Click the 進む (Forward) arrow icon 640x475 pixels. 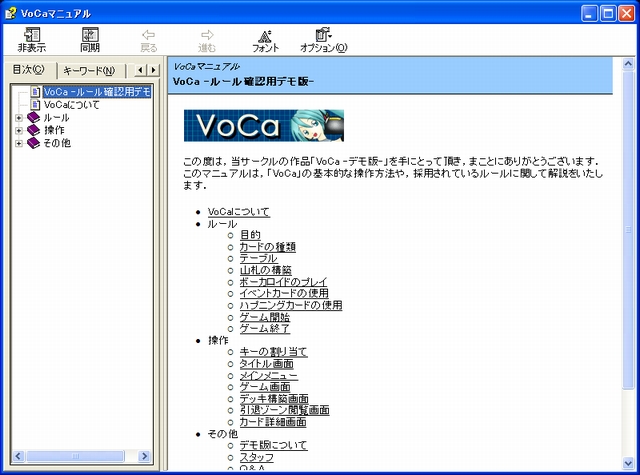(x=207, y=35)
